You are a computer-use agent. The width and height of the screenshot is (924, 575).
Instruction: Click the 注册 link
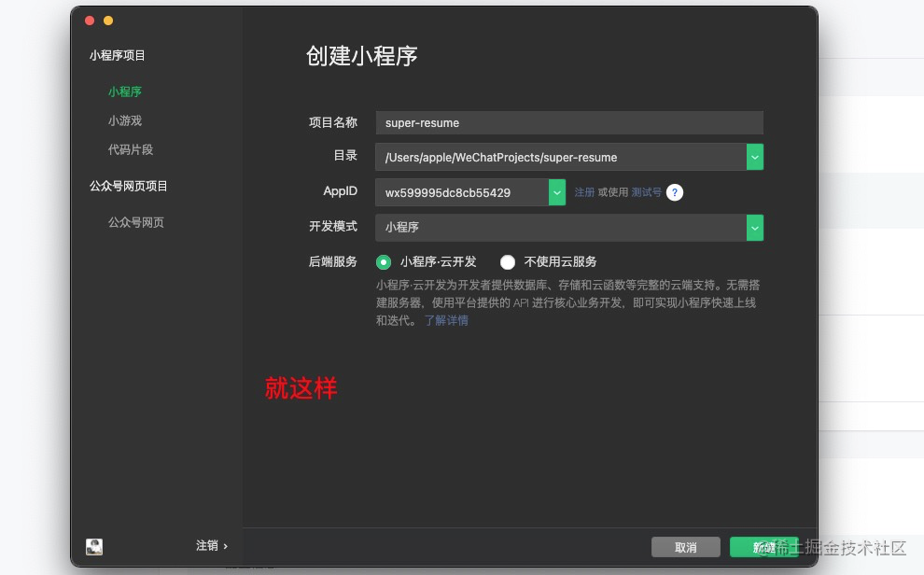(x=584, y=192)
